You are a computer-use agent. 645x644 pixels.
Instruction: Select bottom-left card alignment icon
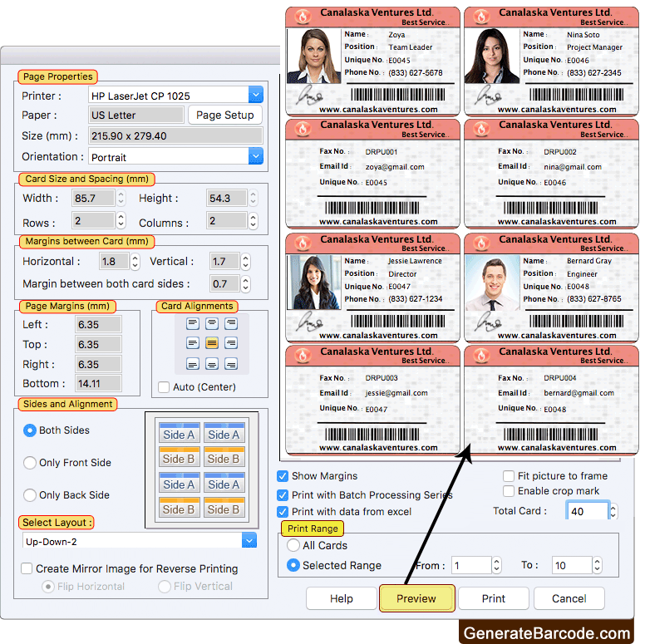(193, 364)
